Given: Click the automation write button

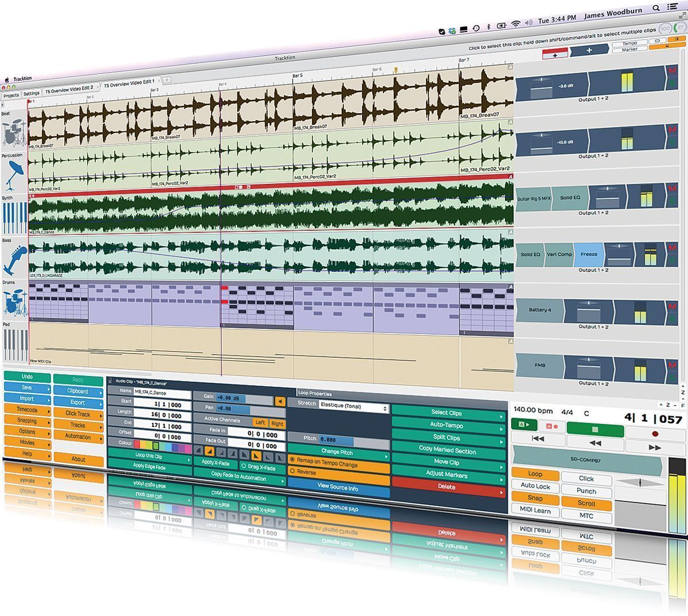Looking at the screenshot, I should (551, 426).
